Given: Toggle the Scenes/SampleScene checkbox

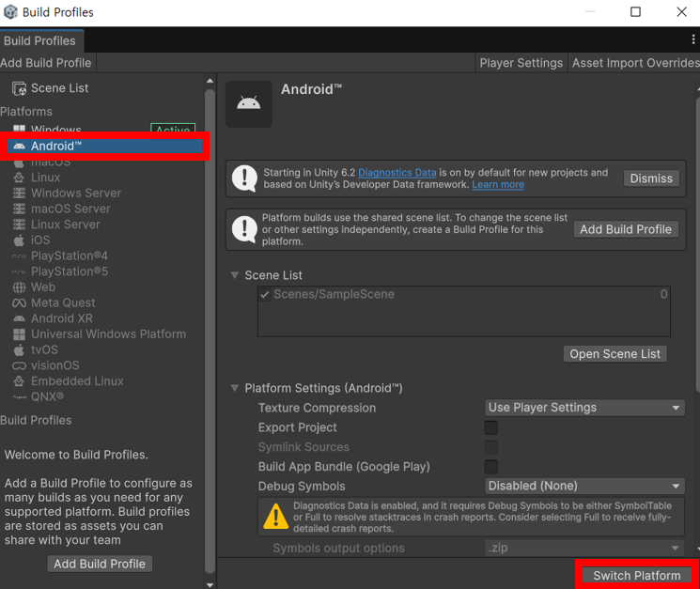Looking at the screenshot, I should coord(265,295).
